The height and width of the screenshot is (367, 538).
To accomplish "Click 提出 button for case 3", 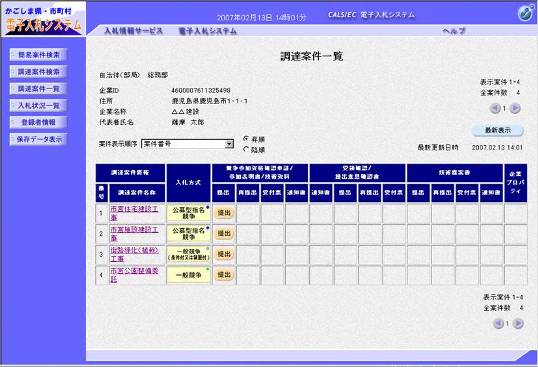I will 224,254.
